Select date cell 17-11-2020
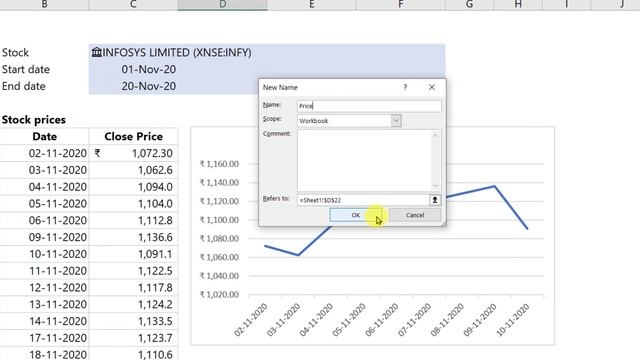 pos(44,338)
